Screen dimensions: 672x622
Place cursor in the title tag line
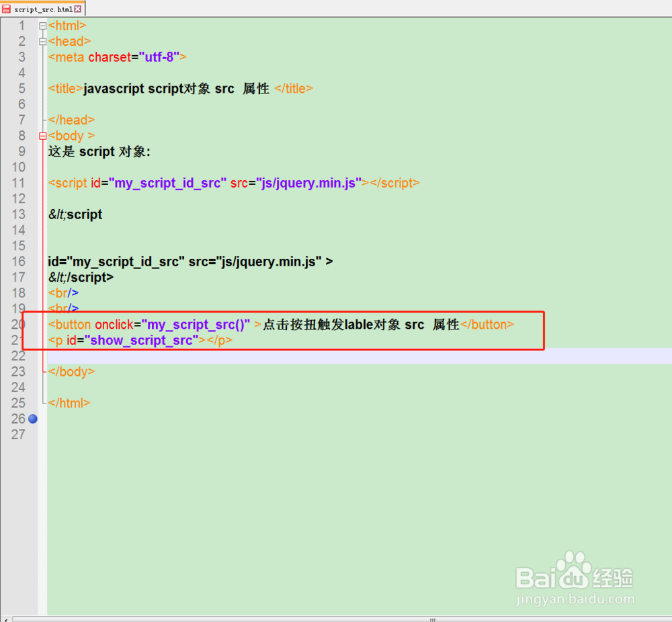pos(180,89)
